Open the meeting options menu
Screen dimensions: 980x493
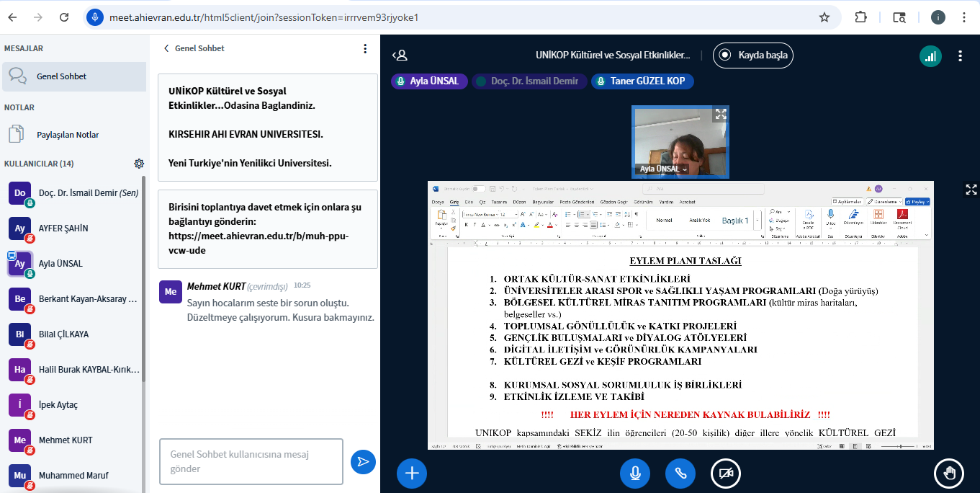pyautogui.click(x=960, y=55)
